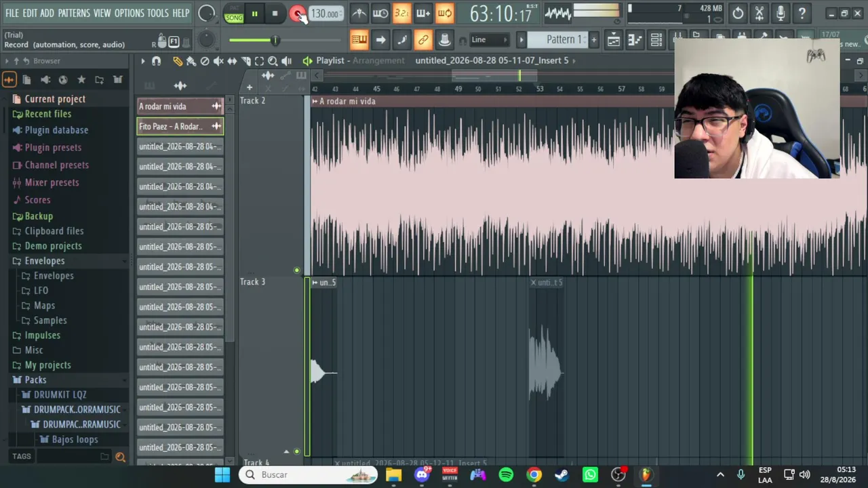Viewport: 868px width, 488px height.
Task: Open the VIEW menu
Action: (102, 13)
